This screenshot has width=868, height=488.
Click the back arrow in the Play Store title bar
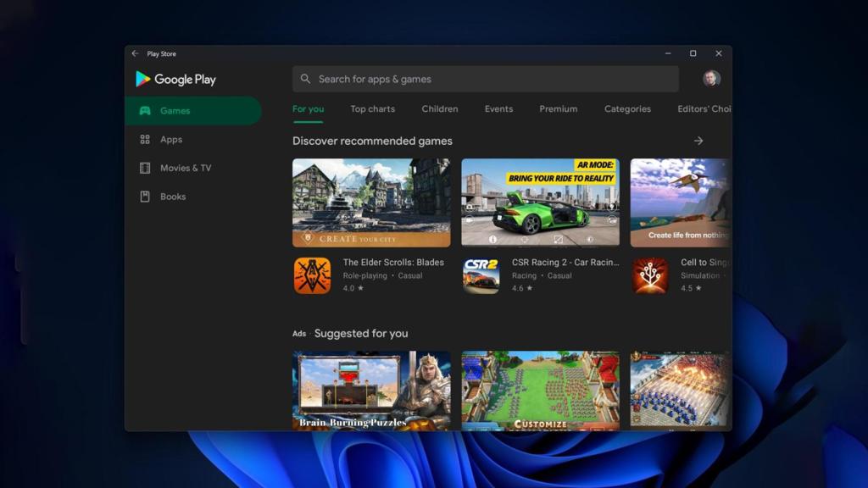tap(135, 53)
